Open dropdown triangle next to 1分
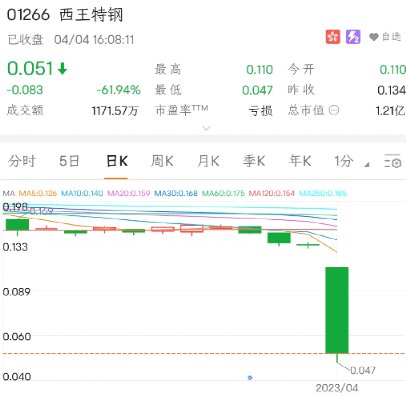 [x=367, y=164]
